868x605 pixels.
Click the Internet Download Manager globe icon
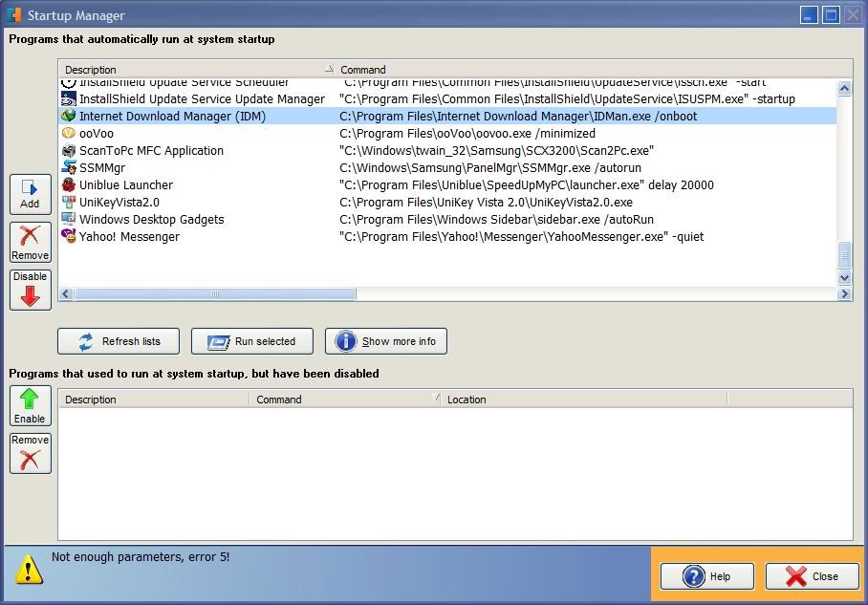tap(69, 117)
